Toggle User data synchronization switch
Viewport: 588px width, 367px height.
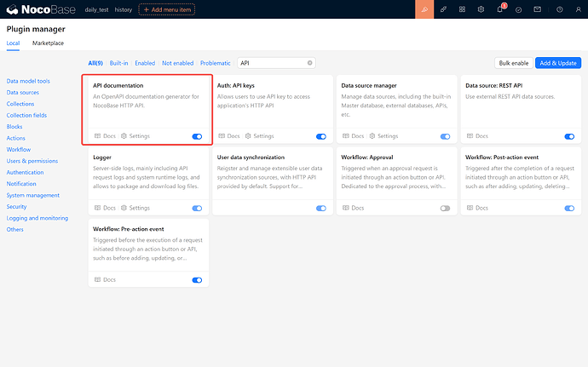point(321,208)
